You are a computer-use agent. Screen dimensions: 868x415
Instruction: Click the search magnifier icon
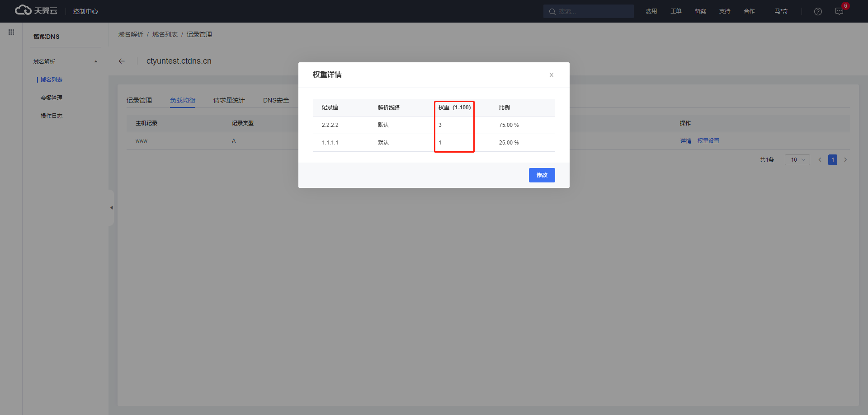[x=552, y=11]
